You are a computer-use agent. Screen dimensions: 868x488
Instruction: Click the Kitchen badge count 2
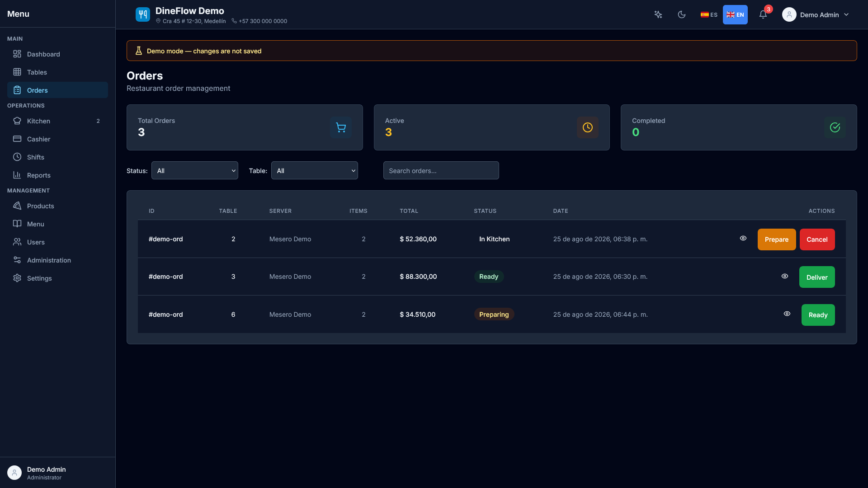(x=98, y=121)
